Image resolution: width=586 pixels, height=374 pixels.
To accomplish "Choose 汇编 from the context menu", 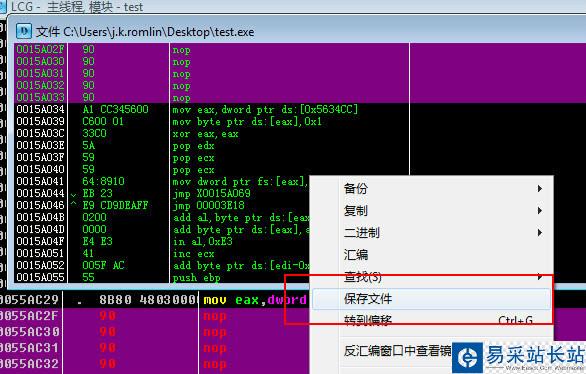I will (432, 254).
